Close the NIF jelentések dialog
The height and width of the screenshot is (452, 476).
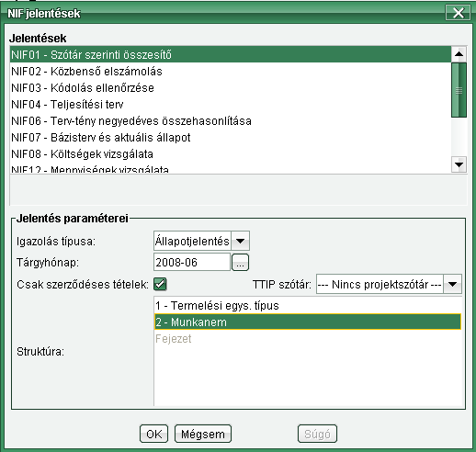[458, 13]
